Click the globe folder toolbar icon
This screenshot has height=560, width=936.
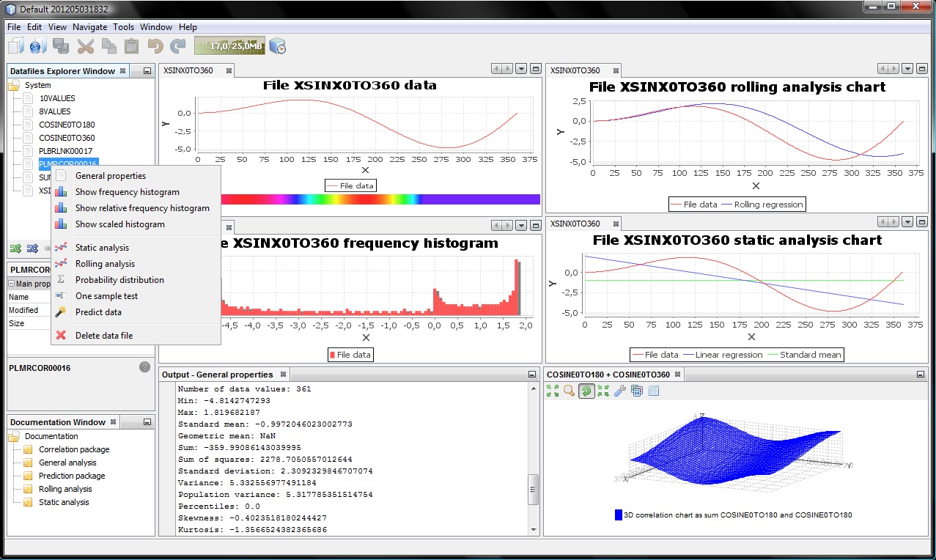(38, 46)
